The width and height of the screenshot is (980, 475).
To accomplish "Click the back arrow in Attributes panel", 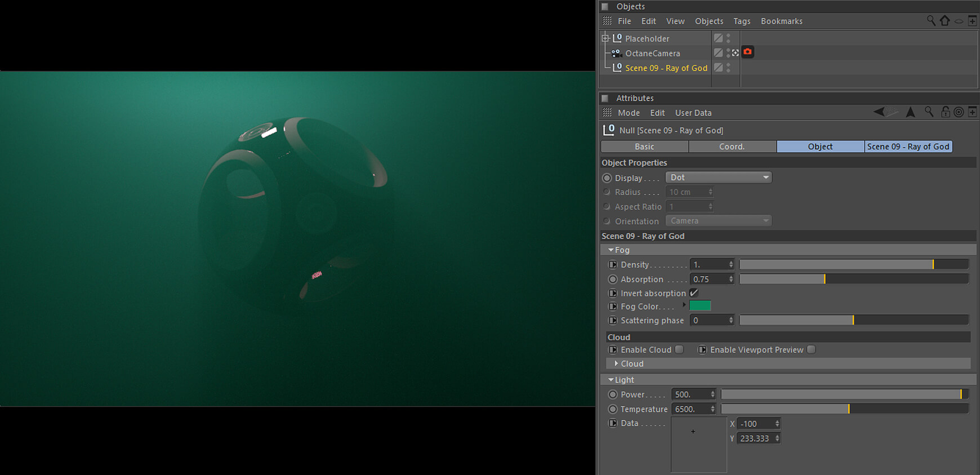I will (x=879, y=112).
